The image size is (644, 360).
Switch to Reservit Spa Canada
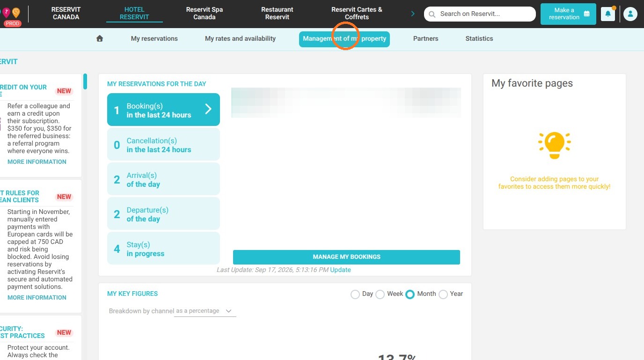pyautogui.click(x=205, y=13)
